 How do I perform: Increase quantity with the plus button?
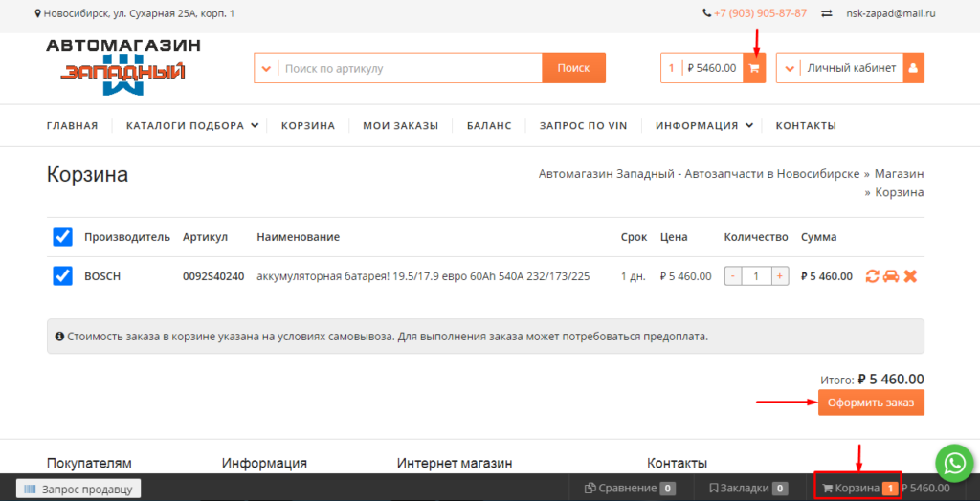pyautogui.click(x=779, y=276)
